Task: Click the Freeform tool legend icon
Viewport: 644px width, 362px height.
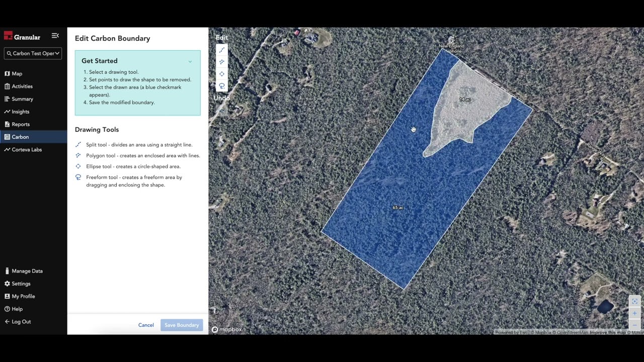Action: click(78, 177)
